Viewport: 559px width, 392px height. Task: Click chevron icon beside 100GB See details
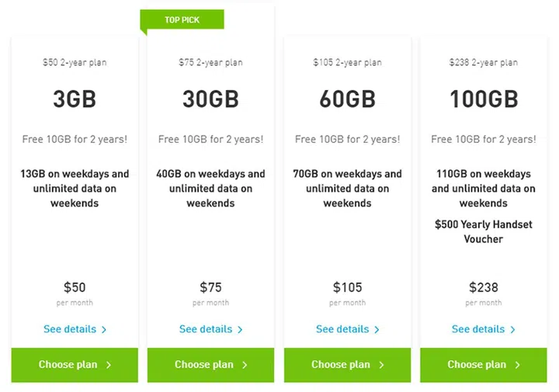pos(512,330)
